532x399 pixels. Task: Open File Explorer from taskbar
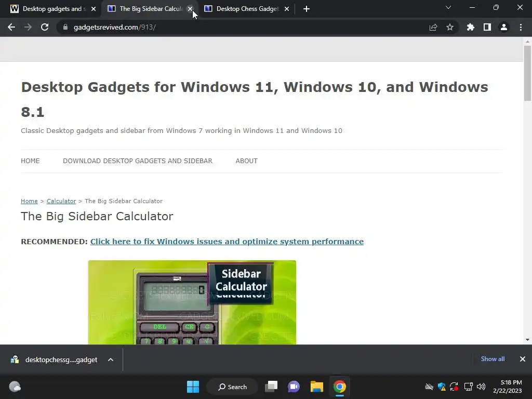[x=317, y=387]
